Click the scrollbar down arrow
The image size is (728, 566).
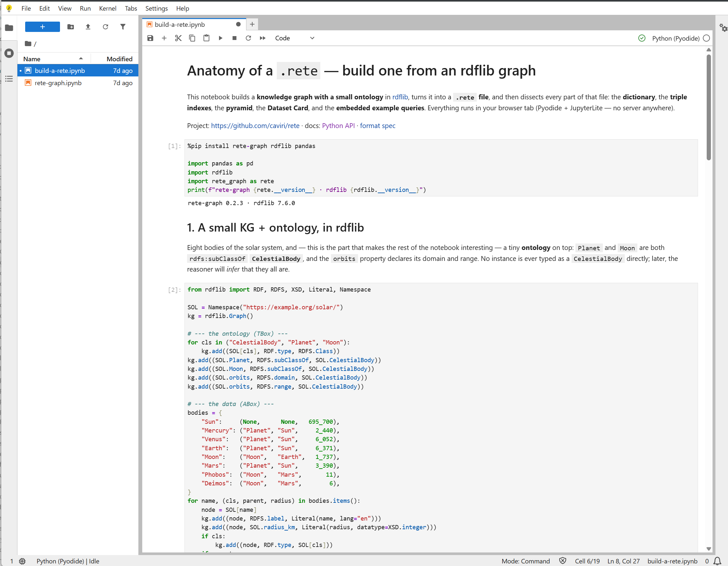click(709, 549)
